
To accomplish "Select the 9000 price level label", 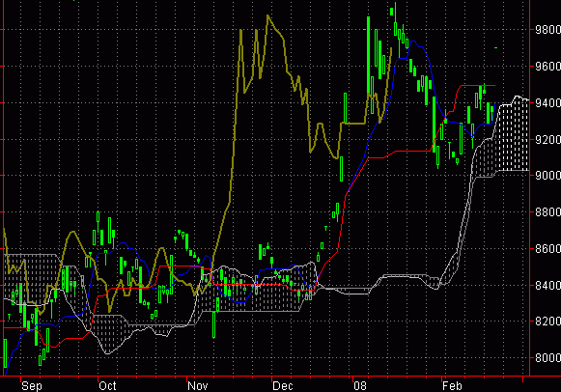I will click(x=547, y=176).
